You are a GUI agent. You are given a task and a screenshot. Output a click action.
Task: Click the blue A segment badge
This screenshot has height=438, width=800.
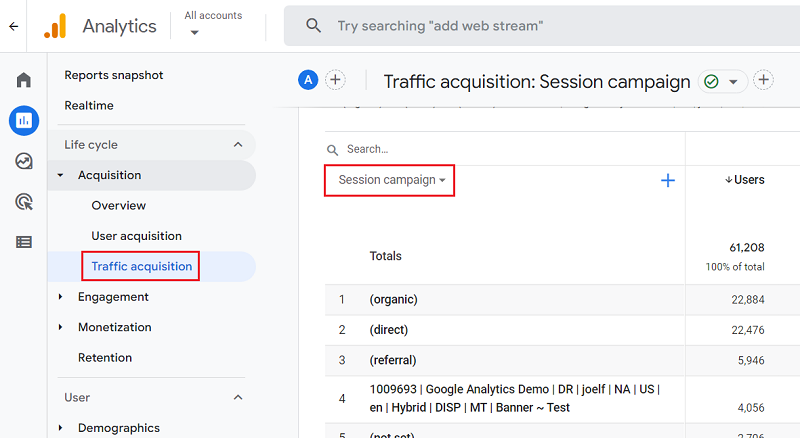click(308, 80)
